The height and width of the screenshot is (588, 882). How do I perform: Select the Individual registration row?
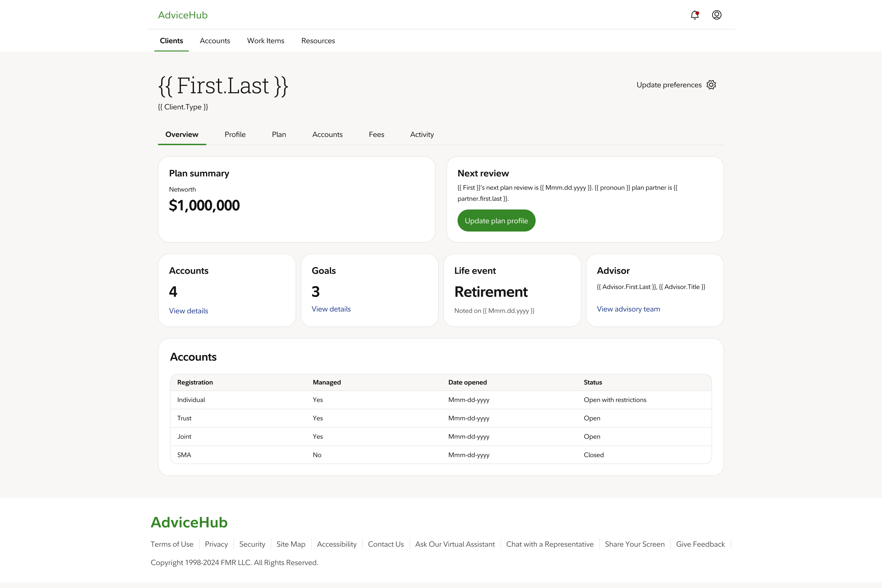[x=441, y=400]
